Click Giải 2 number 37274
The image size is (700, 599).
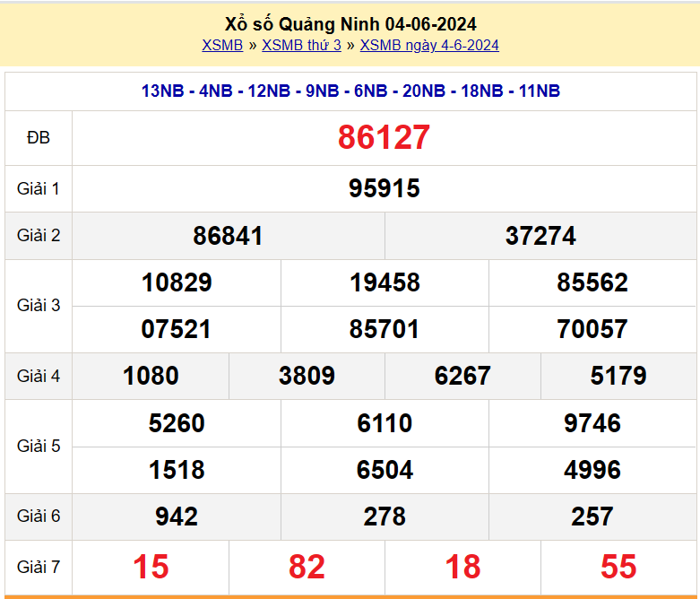tap(540, 236)
